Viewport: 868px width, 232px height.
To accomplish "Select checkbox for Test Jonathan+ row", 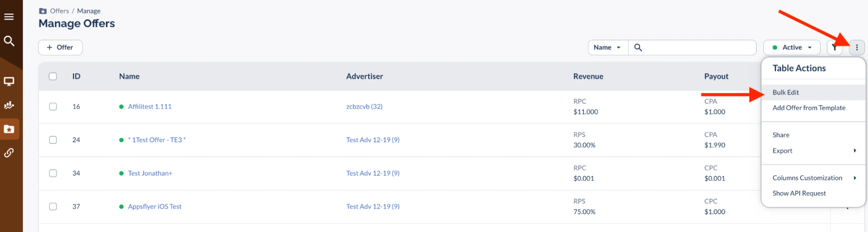I will click(53, 173).
